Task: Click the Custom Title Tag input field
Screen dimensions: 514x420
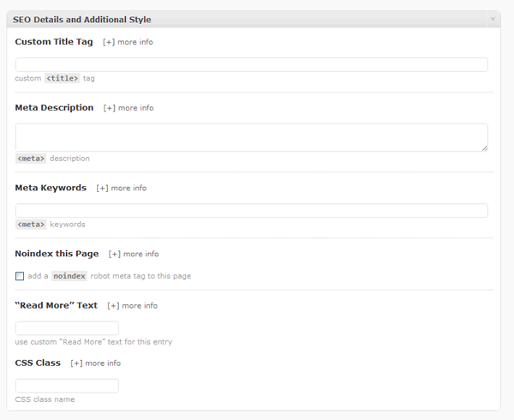Action: point(251,64)
